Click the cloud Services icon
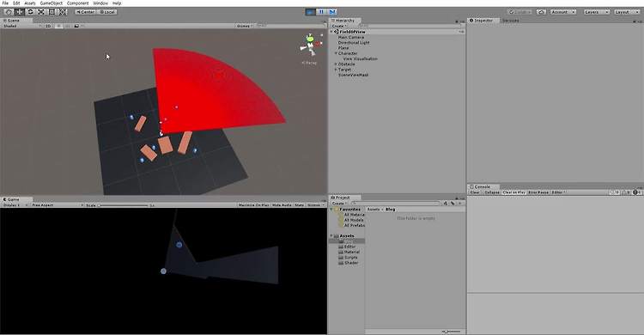 (541, 12)
